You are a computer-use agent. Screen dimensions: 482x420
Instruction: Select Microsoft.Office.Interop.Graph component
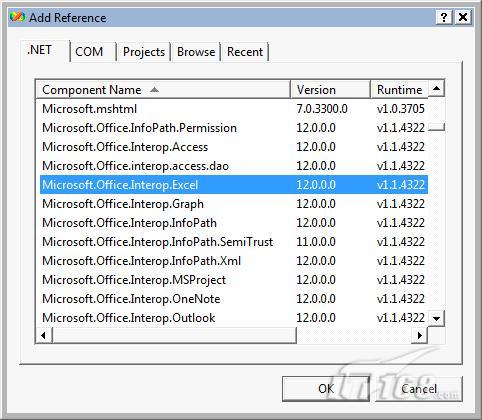coord(234,204)
